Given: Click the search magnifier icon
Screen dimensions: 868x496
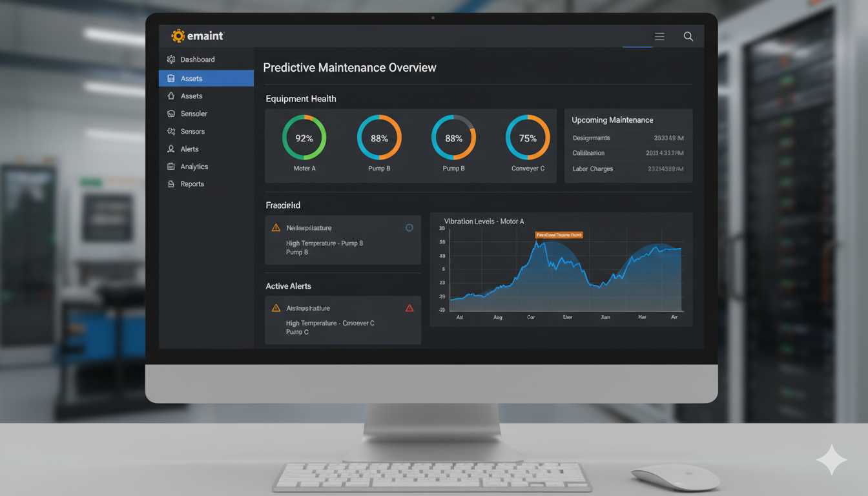Looking at the screenshot, I should click(688, 37).
